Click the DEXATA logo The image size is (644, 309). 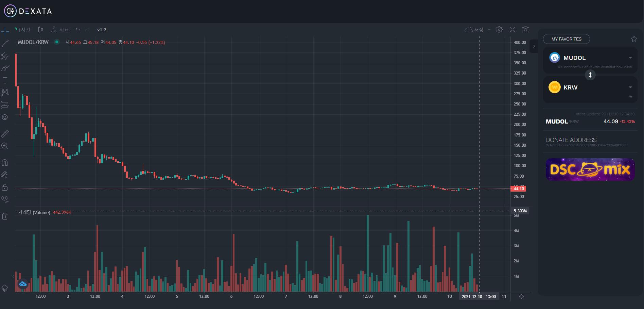[28, 11]
